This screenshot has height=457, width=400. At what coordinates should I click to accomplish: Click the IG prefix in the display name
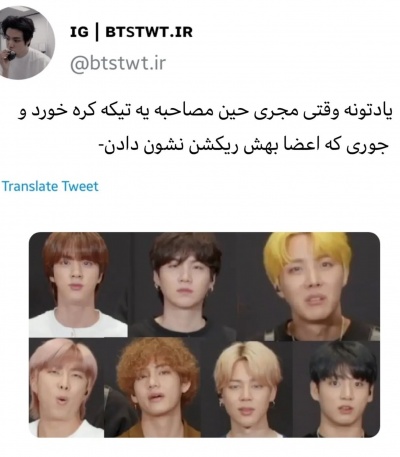[x=79, y=32]
